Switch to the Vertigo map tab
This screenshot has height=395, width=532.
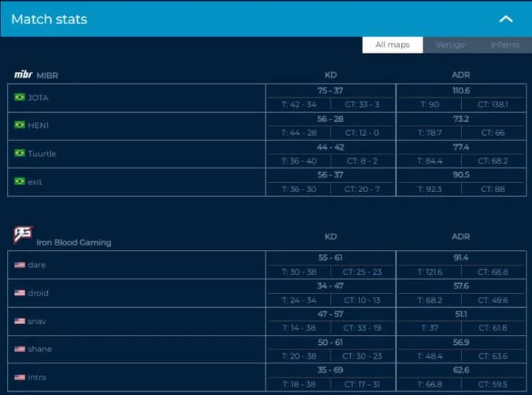(450, 45)
